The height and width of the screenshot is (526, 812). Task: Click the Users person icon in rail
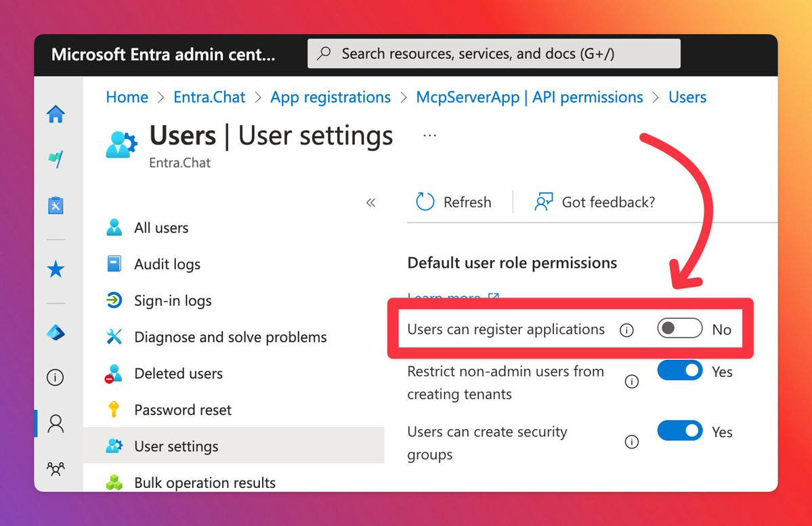pyautogui.click(x=56, y=424)
